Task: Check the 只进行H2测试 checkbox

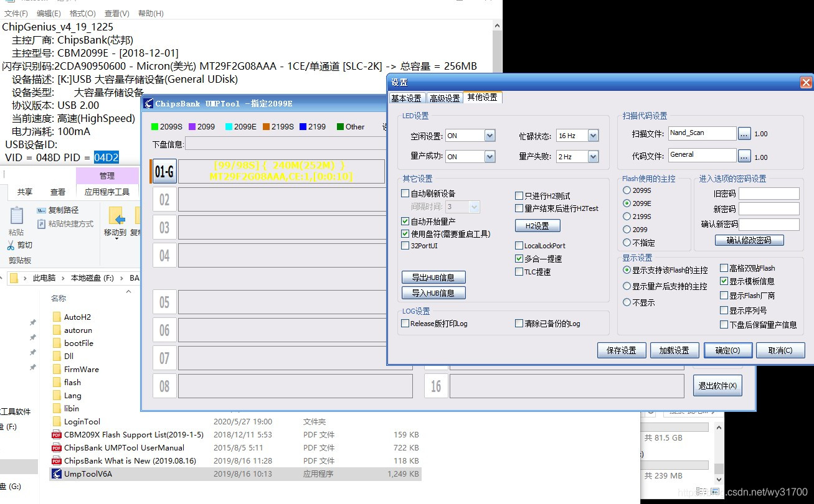Action: [519, 196]
